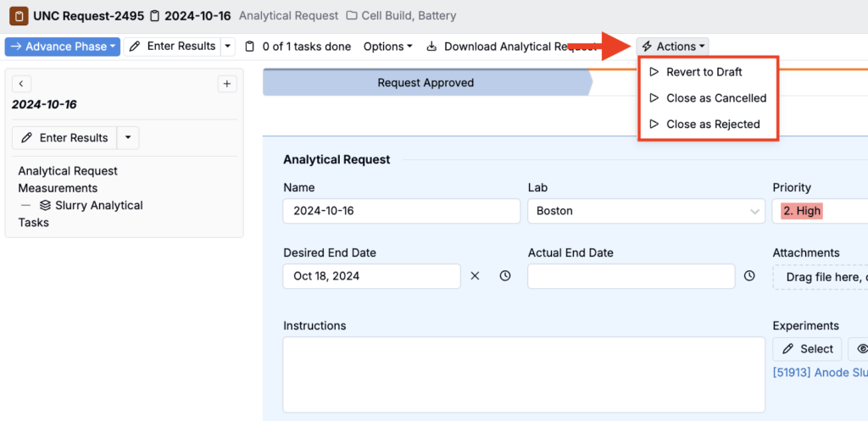The width and height of the screenshot is (868, 421).
Task: Choose Close as Cancelled
Action: click(x=715, y=98)
